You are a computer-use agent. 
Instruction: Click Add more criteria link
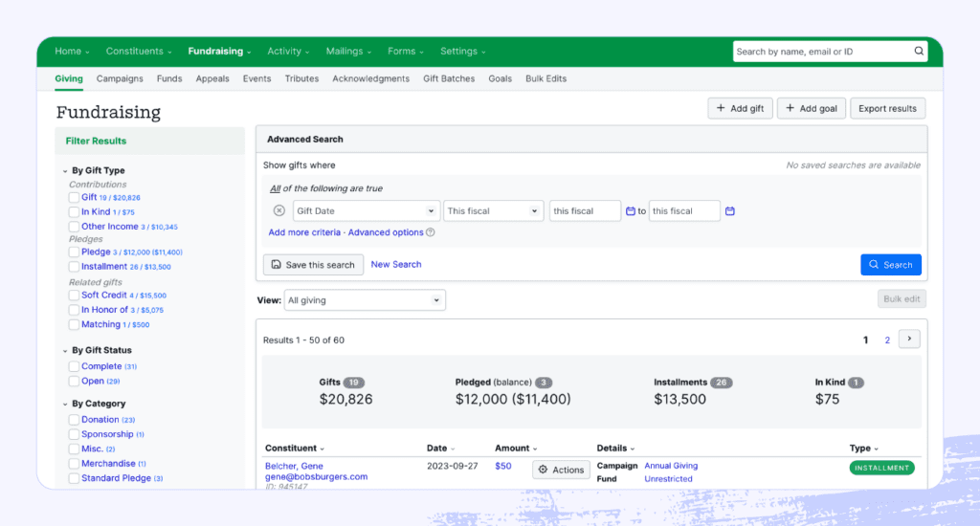(x=304, y=232)
